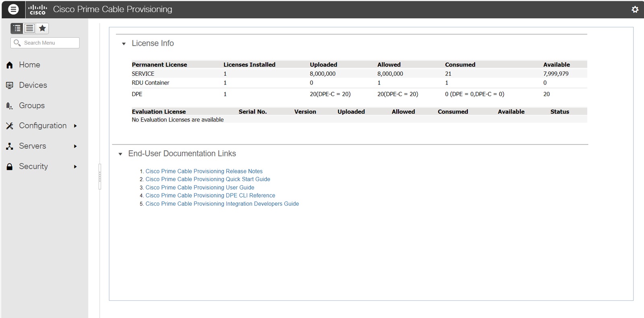Click the SERVICE license row label
The image size is (644, 318).
(143, 74)
